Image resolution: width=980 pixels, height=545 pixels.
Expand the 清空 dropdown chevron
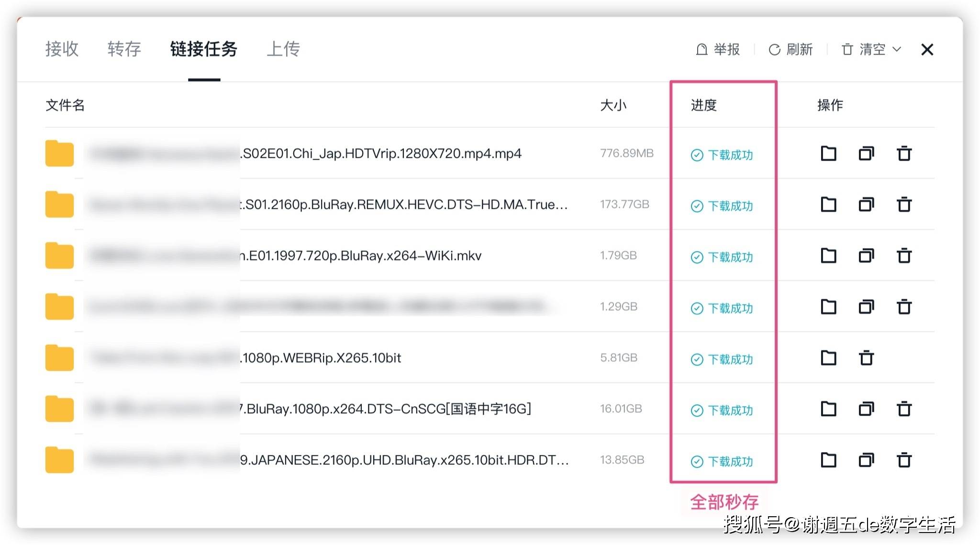pos(897,49)
